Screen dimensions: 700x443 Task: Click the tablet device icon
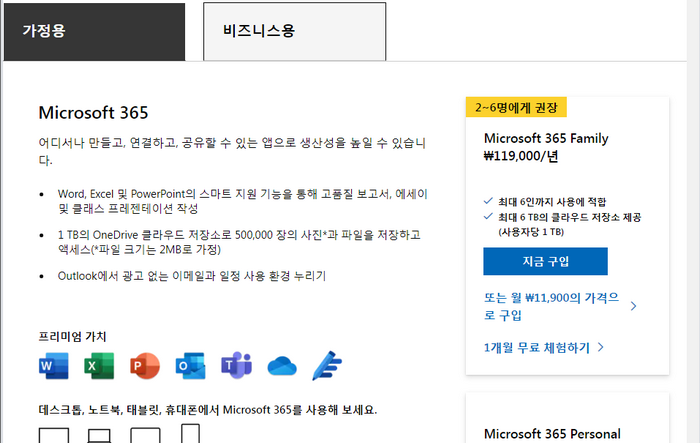145,435
